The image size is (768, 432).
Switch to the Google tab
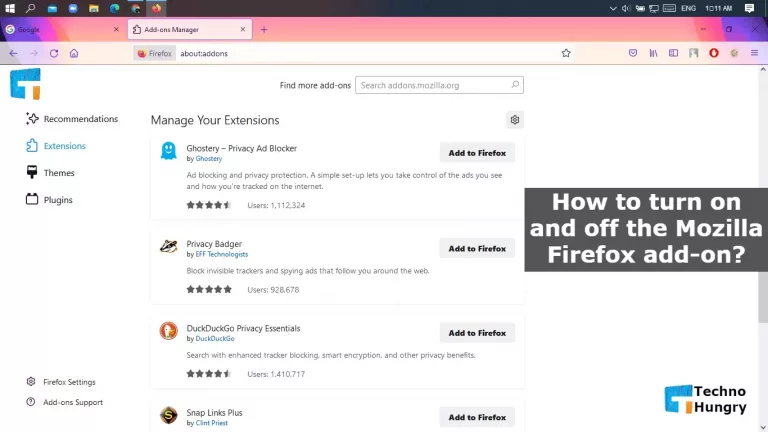63,29
